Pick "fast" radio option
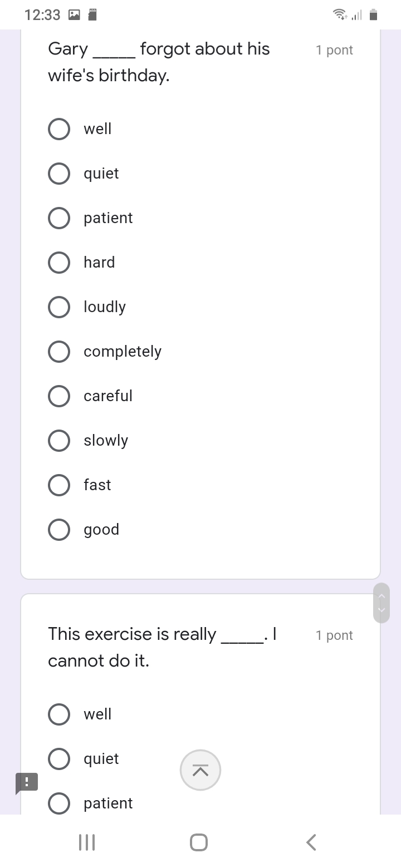Screen dimensions: 401x868 59,485
